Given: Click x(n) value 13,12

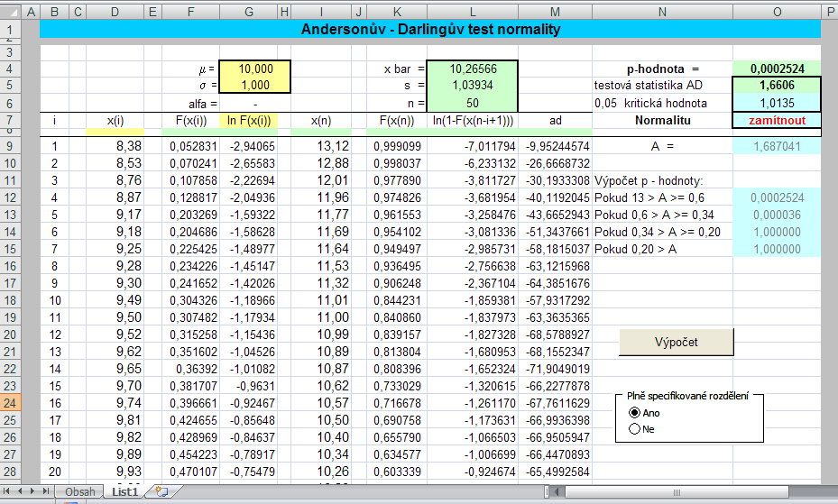Looking at the screenshot, I should [320, 146].
